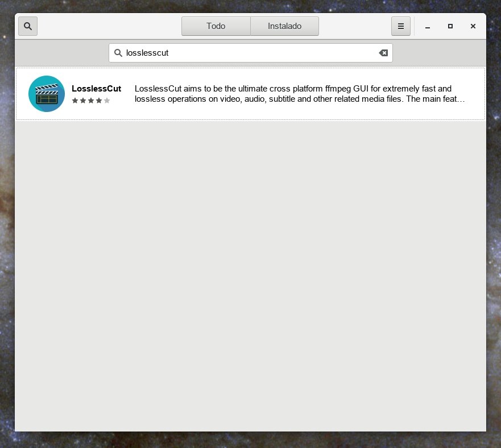Screen dimensions: 501x448
Task: Open the hamburger menu
Action: click(x=401, y=26)
